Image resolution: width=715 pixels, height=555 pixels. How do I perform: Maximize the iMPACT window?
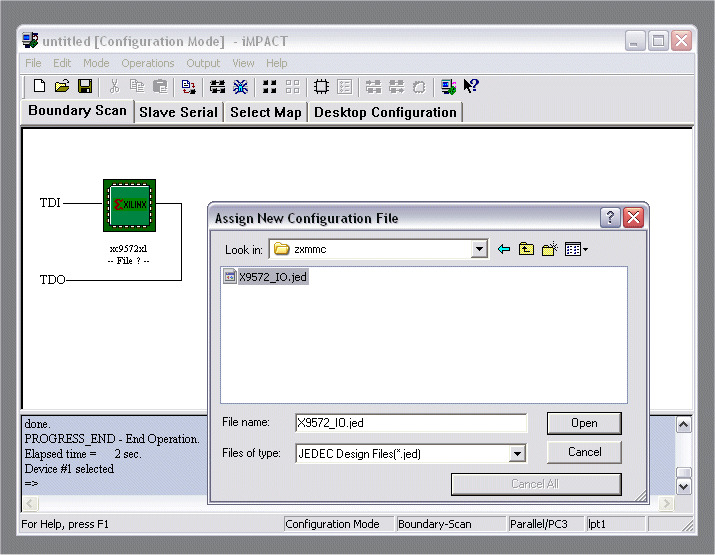[658, 41]
